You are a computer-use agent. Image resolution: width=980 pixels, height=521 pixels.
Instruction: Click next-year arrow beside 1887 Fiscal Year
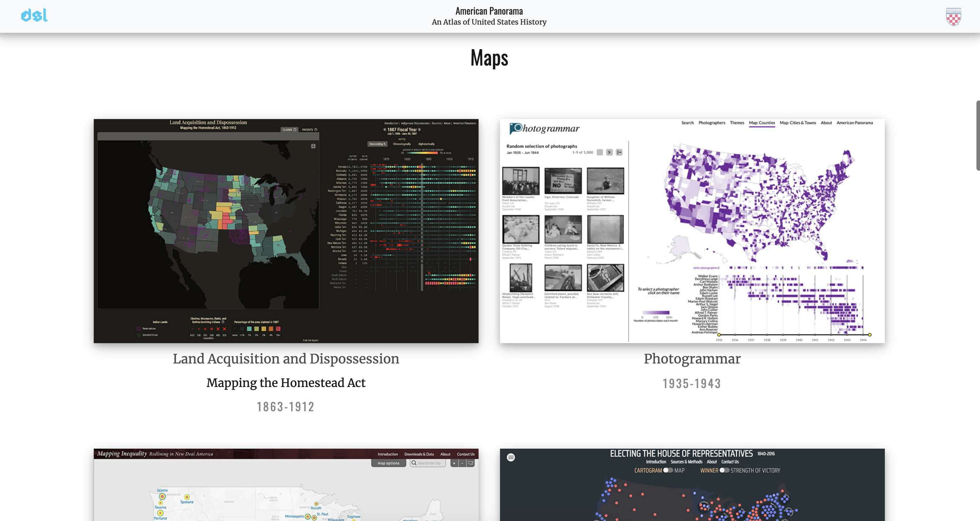[419, 129]
